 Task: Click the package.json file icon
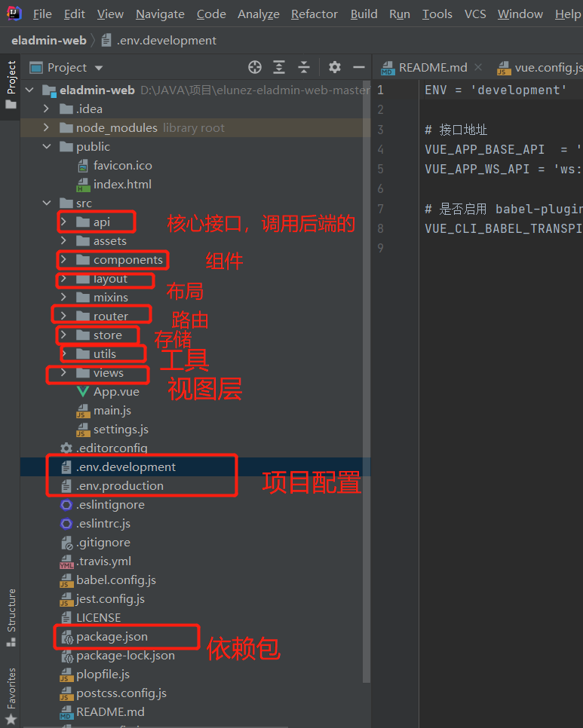(x=67, y=637)
